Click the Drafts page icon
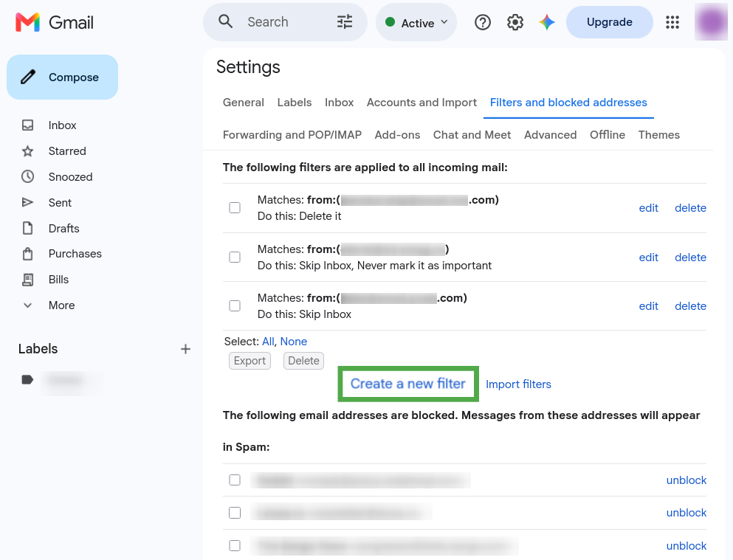 (x=27, y=228)
